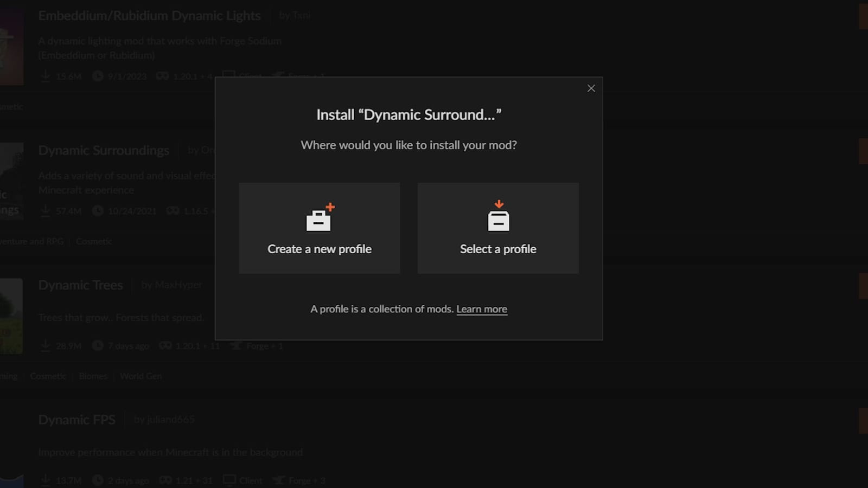The width and height of the screenshot is (868, 488).
Task: Click the Client monitor icon under Dynamic FPS
Action: [x=229, y=480]
